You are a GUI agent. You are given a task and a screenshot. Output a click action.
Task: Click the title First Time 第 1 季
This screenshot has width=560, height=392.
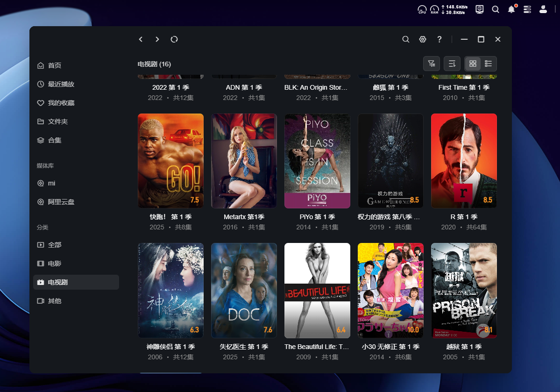[464, 87]
